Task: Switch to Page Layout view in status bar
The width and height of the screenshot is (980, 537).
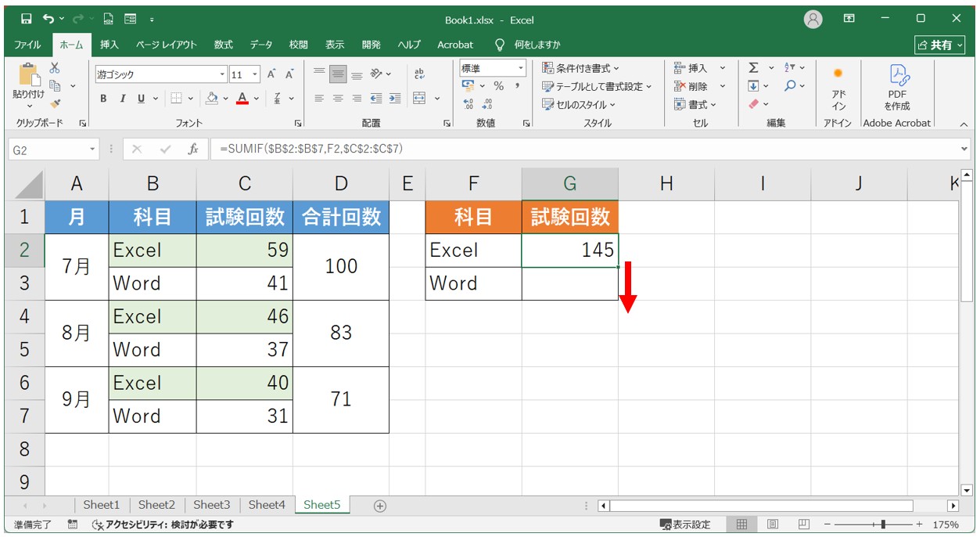Action: pos(773,524)
